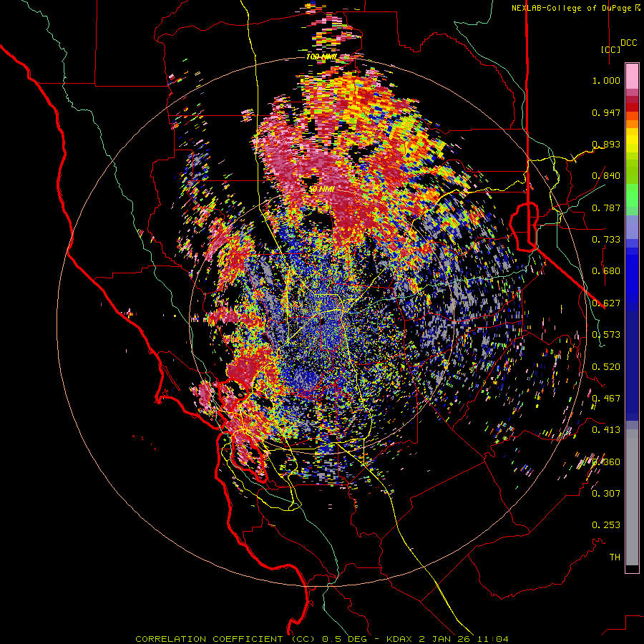Click the 100 NMI range ring label

pos(321,57)
